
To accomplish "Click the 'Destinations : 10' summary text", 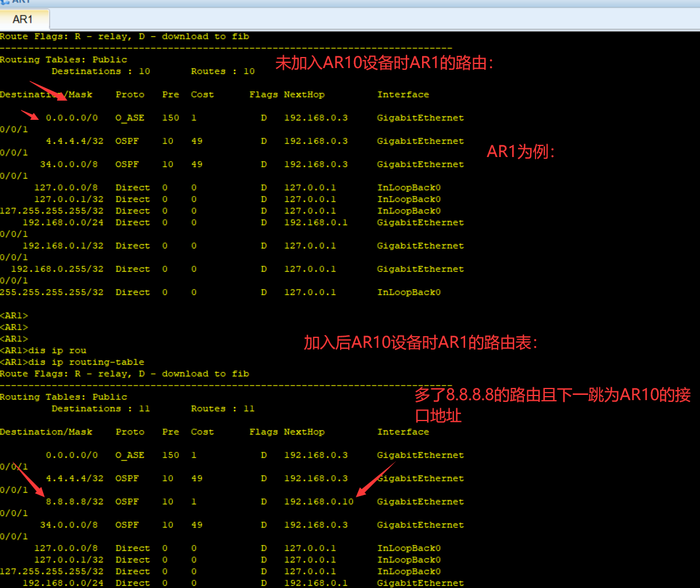I will pos(101,71).
